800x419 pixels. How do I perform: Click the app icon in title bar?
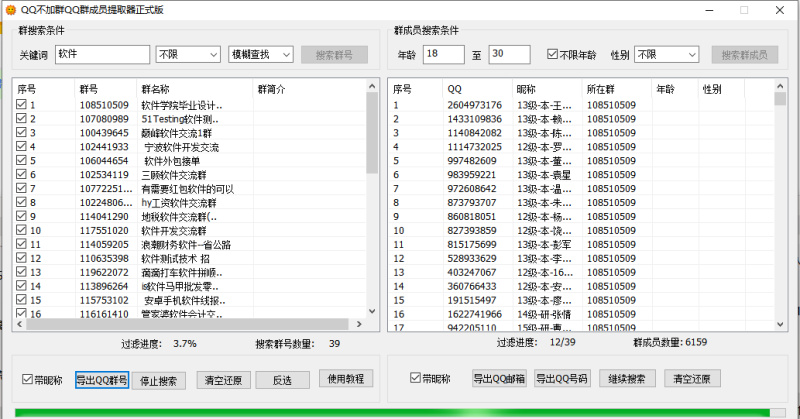coord(10,9)
